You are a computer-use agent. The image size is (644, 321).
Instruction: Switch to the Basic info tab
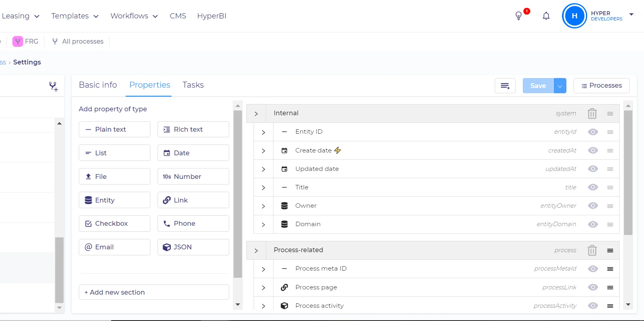coord(98,85)
